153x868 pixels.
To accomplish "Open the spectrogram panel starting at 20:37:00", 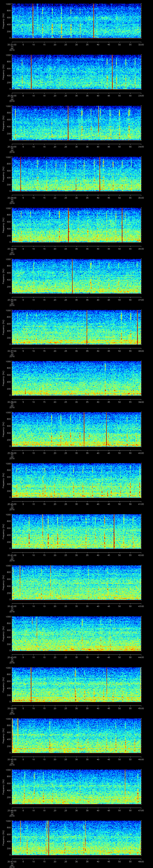I will coord(77,327).
